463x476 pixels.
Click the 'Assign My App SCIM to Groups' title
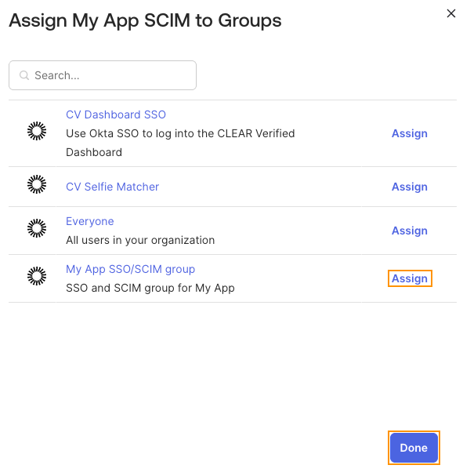coord(145,20)
